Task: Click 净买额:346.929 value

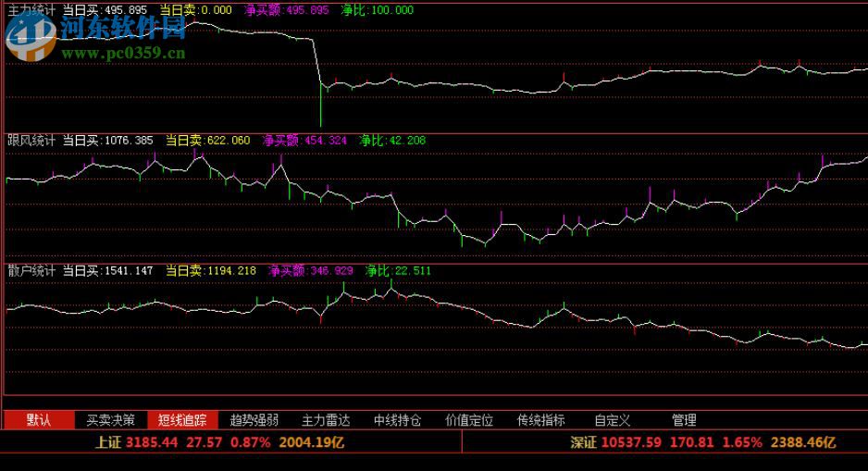Action: (311, 270)
